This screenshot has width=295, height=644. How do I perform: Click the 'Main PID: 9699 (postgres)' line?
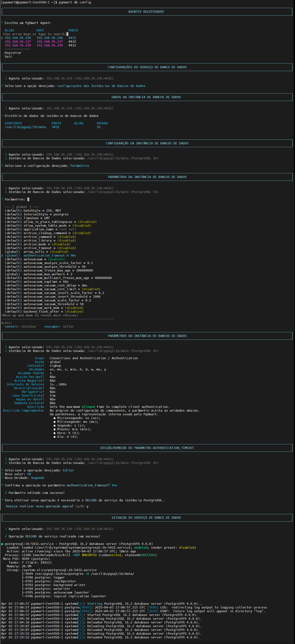[26, 559]
